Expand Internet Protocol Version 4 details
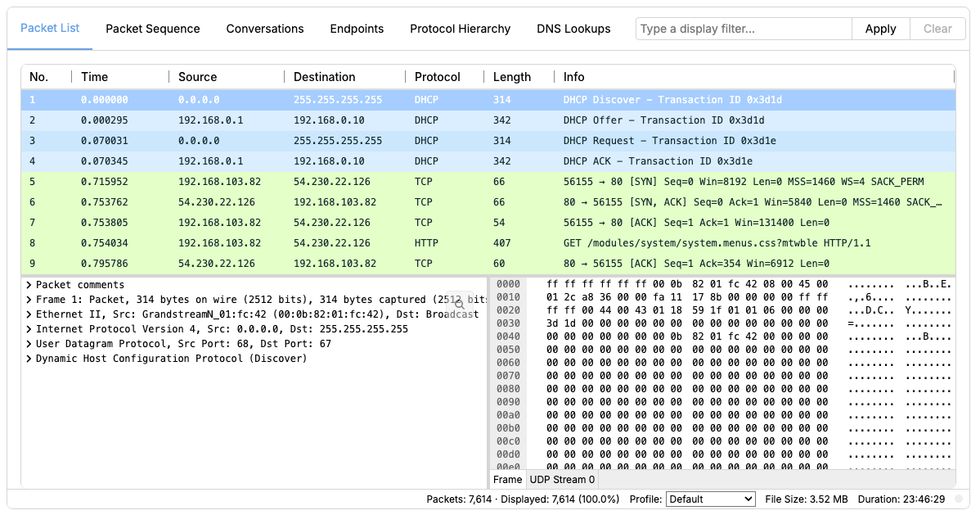 click(x=29, y=329)
